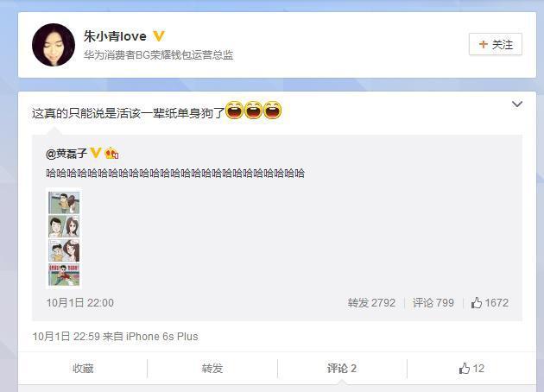
Task: Follow the user with the 关注 button
Action: coord(496,44)
